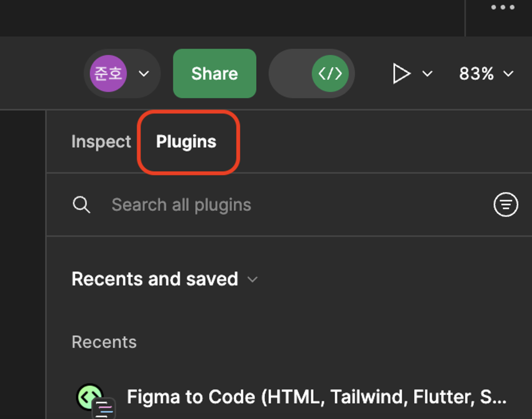
Task: Click the Present play triangle icon
Action: pyautogui.click(x=401, y=74)
